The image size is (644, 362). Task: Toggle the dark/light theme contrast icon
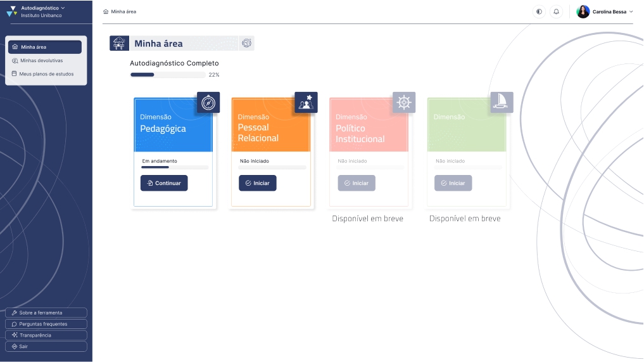point(539,11)
